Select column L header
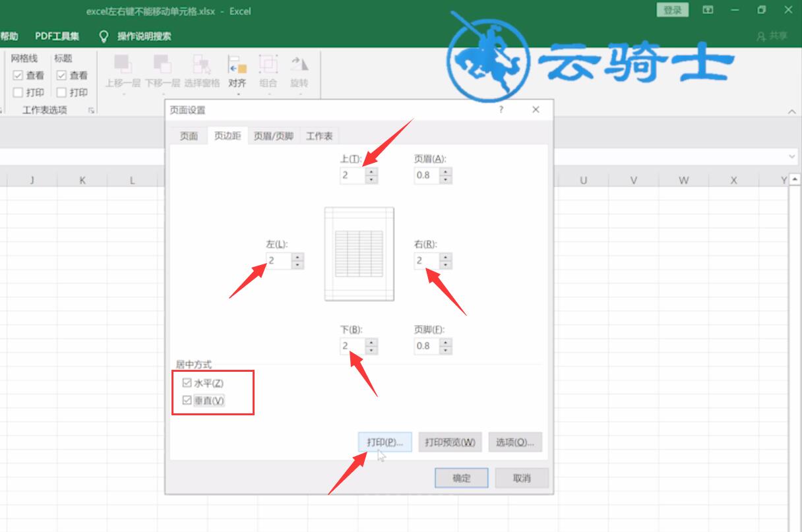This screenshot has width=802, height=532. click(133, 180)
